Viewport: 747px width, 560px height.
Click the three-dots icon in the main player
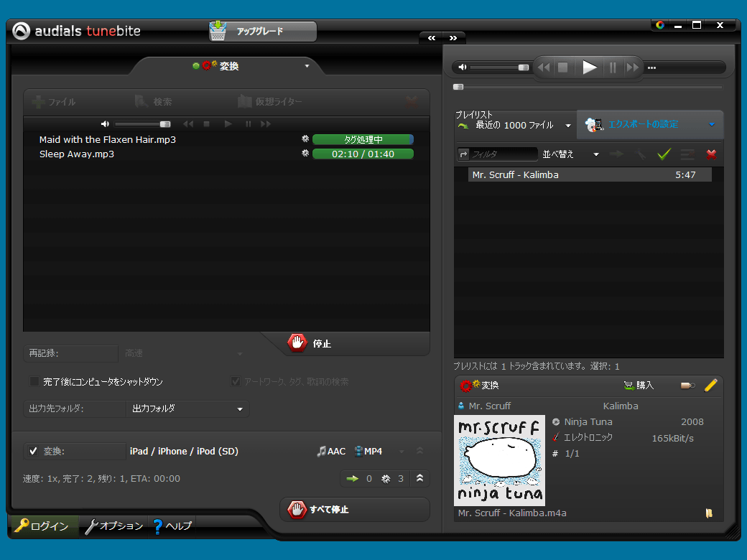[651, 67]
